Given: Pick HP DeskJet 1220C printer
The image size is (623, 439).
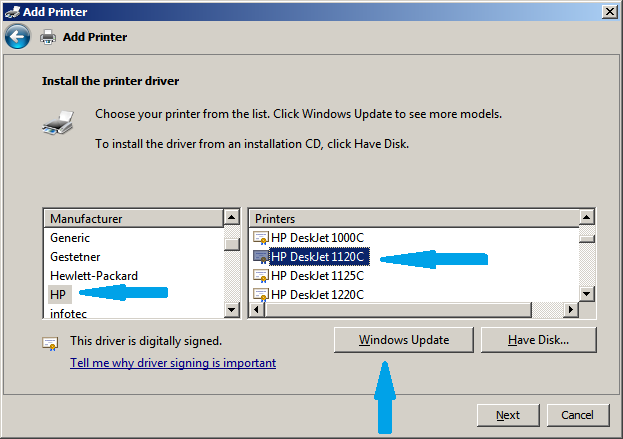Looking at the screenshot, I should [317, 295].
